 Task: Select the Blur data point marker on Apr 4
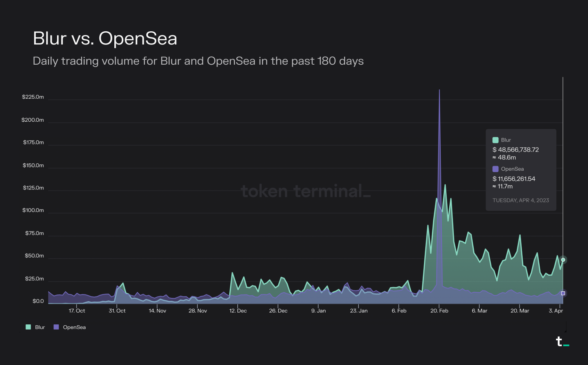pyautogui.click(x=563, y=260)
